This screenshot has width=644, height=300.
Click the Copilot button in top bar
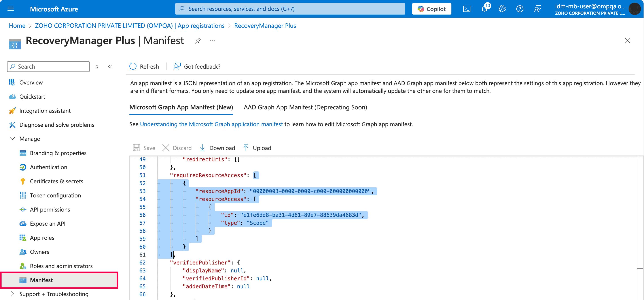point(432,8)
